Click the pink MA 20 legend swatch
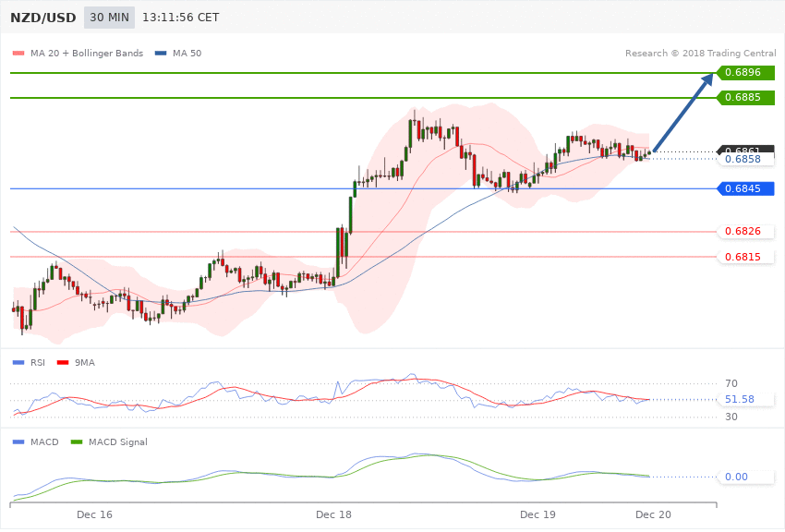This screenshot has width=785, height=532. click(x=18, y=53)
